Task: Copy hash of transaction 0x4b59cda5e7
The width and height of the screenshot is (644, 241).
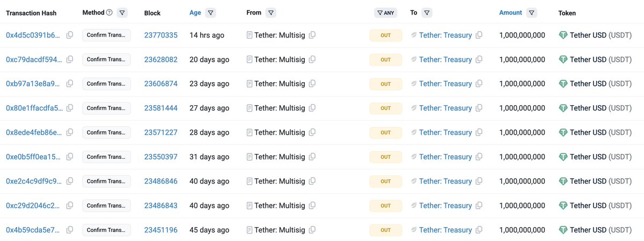Action: [x=70, y=230]
